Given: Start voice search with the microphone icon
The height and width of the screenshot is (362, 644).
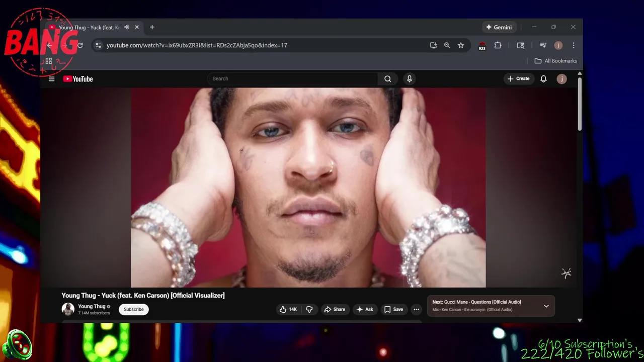Looking at the screenshot, I should click(x=409, y=78).
